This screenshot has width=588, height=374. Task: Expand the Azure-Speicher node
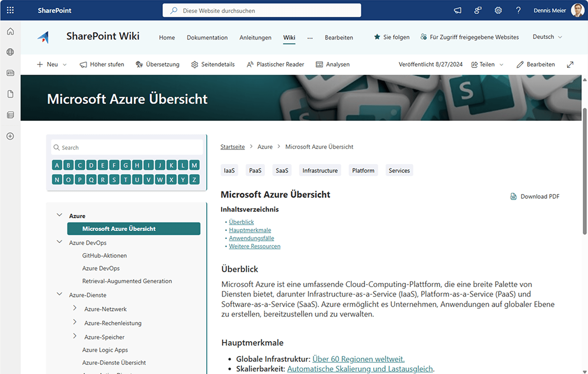[x=75, y=336]
